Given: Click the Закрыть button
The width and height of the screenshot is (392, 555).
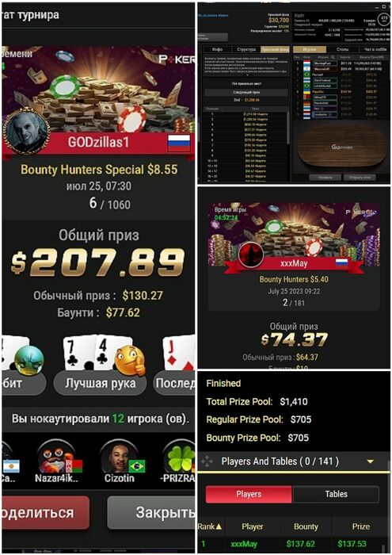Looking at the screenshot, I should pyautogui.click(x=151, y=512).
